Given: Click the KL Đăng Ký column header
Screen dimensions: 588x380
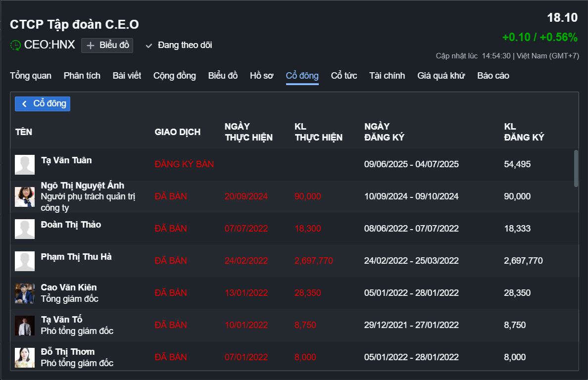Looking at the screenshot, I should pyautogui.click(x=524, y=132).
